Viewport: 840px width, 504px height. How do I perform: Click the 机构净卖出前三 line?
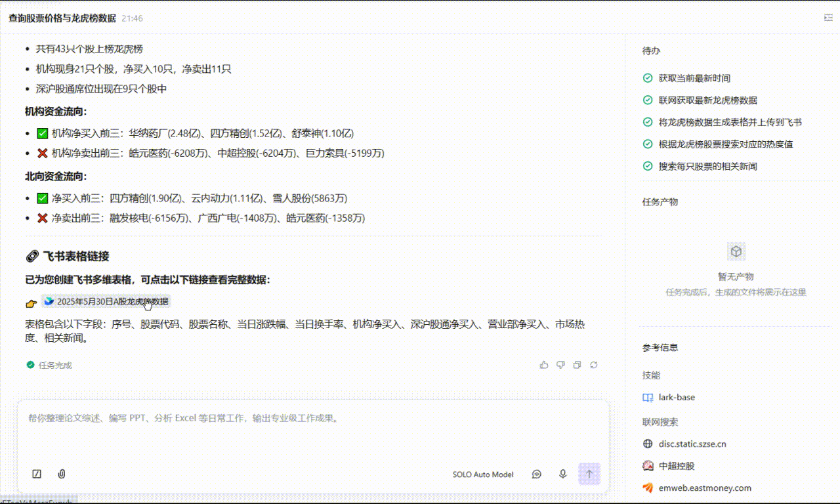pyautogui.click(x=210, y=153)
